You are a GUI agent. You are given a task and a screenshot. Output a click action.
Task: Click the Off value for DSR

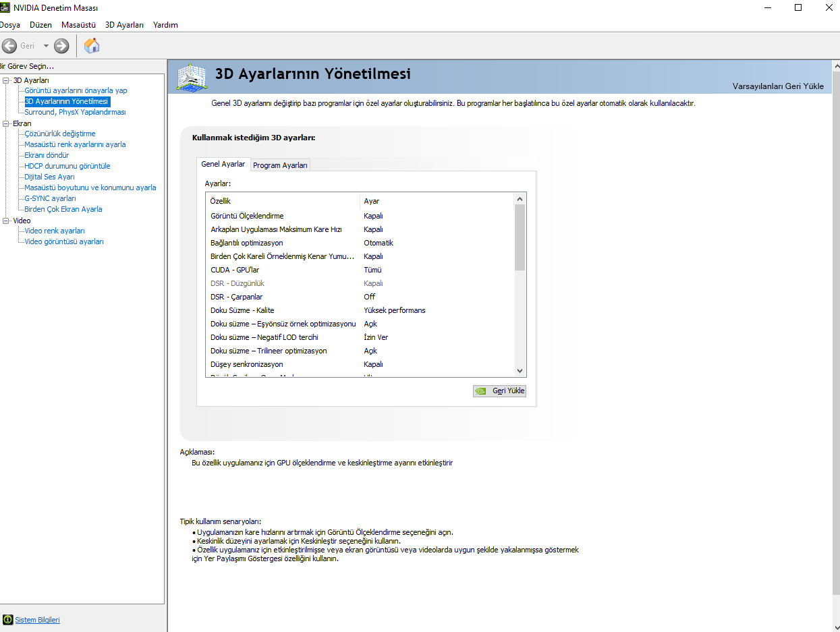(369, 297)
